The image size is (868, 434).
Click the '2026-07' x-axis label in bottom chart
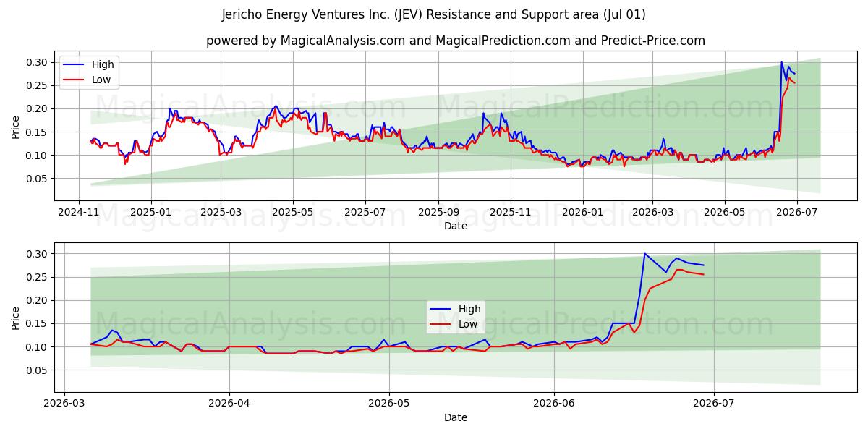(x=714, y=404)
